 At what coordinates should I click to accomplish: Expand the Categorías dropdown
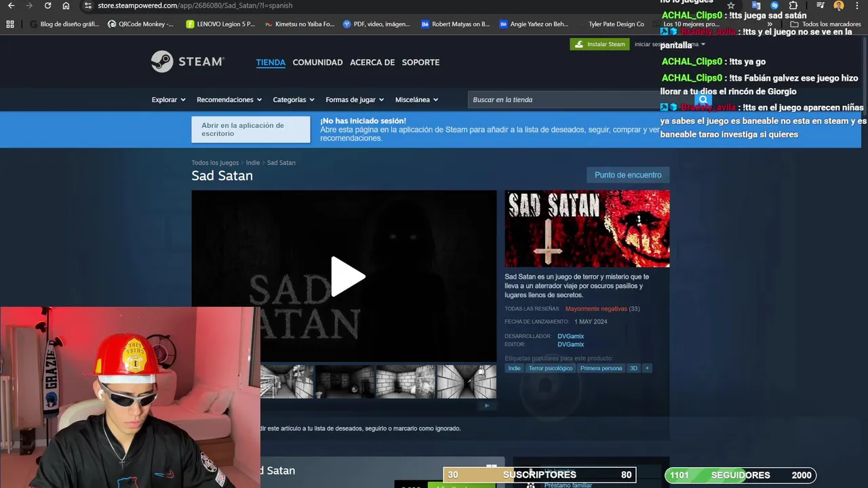point(294,100)
